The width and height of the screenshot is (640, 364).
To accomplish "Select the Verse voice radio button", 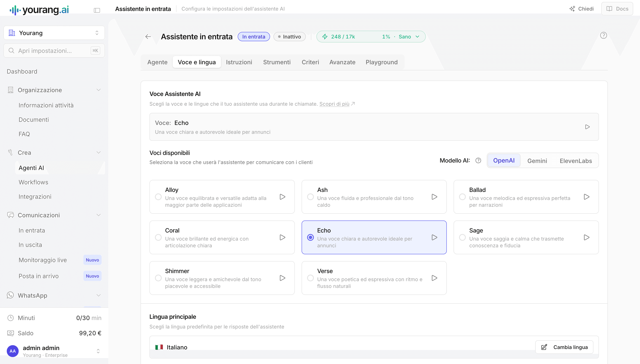I will click(310, 278).
